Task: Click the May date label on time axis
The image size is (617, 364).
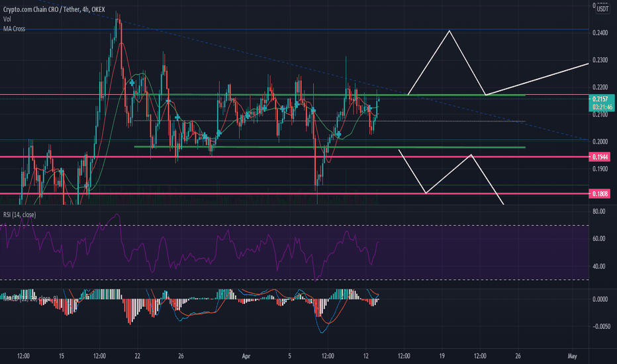Action: click(572, 356)
